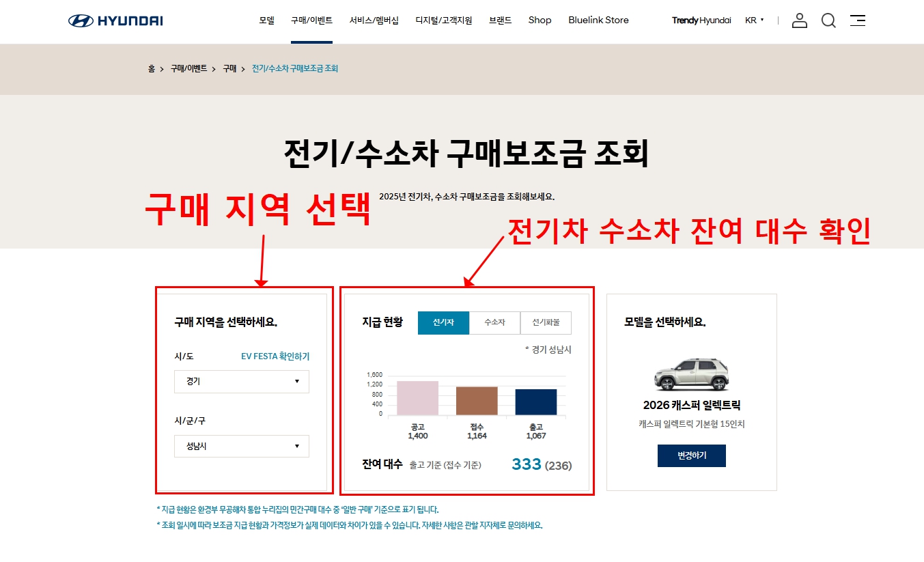
Task: Click the remaining count 333
Action: point(527,464)
